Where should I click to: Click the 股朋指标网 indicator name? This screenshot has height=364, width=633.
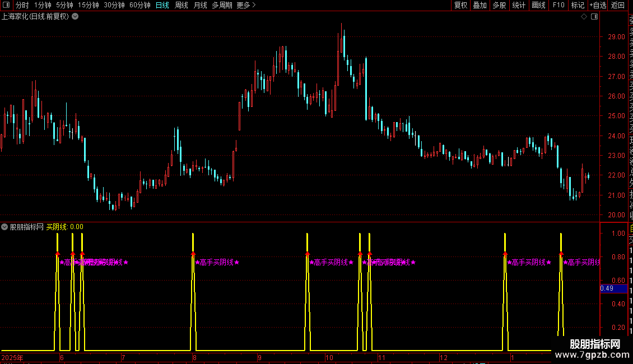(x=27, y=227)
